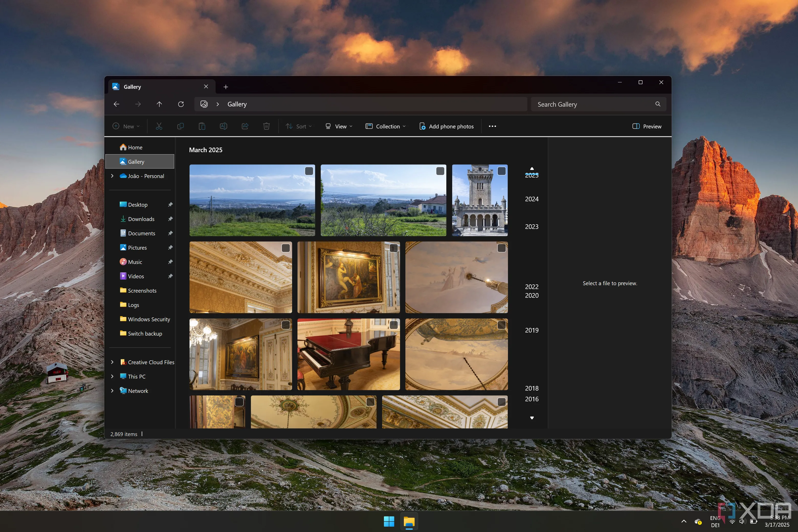
Task: Close the Gallery tab
Action: (206, 86)
